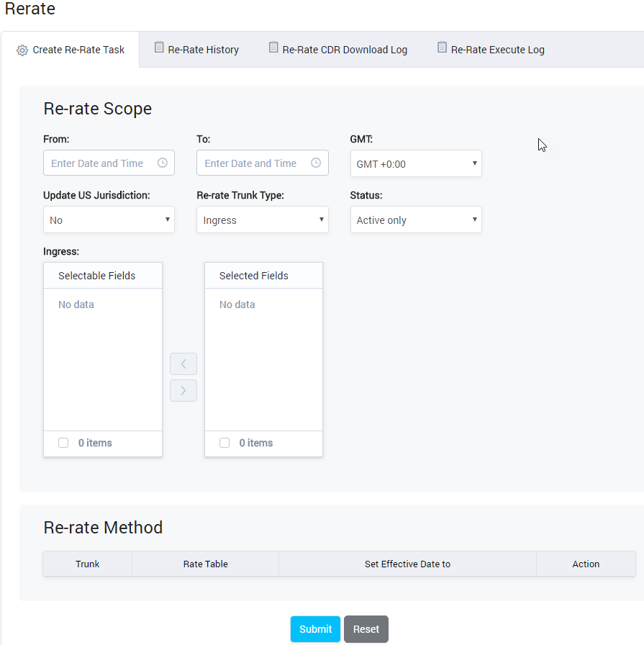
Task: Click the clipboard icon beside Re-Rate CDR Download Log
Action: pyautogui.click(x=273, y=48)
